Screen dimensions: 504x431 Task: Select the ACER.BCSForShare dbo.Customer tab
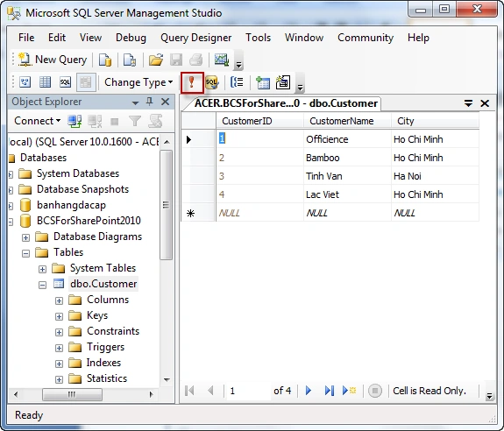(x=286, y=103)
